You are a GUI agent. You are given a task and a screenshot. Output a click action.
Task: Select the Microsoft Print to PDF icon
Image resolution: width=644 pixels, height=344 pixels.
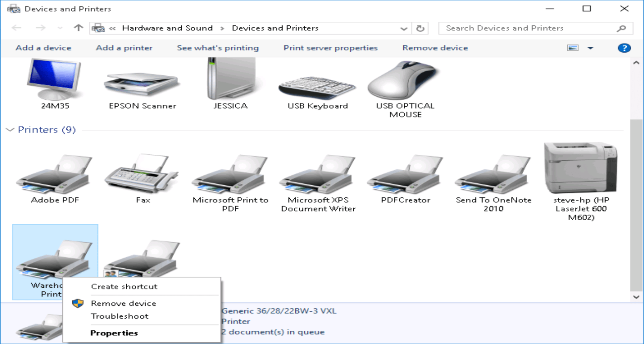[x=230, y=174]
